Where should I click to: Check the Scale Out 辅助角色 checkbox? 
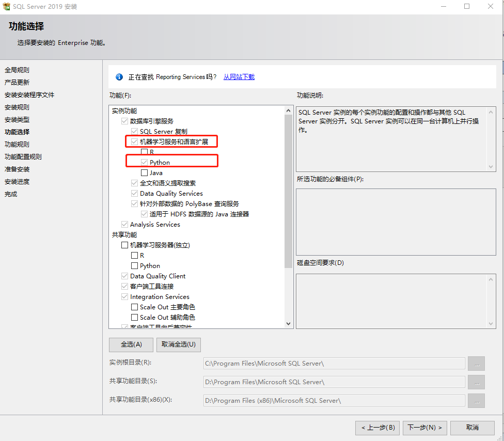(x=134, y=317)
